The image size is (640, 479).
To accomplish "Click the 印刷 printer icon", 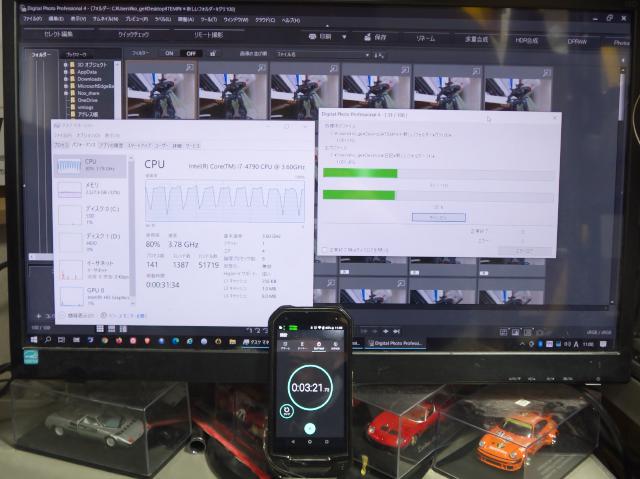I will coord(313,37).
